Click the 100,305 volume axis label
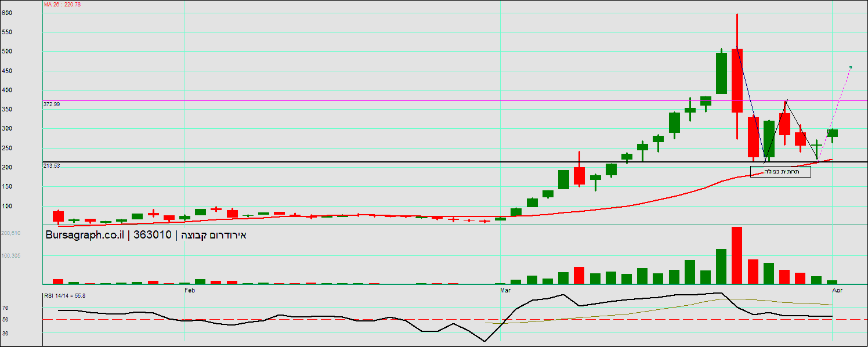 pyautogui.click(x=11, y=255)
